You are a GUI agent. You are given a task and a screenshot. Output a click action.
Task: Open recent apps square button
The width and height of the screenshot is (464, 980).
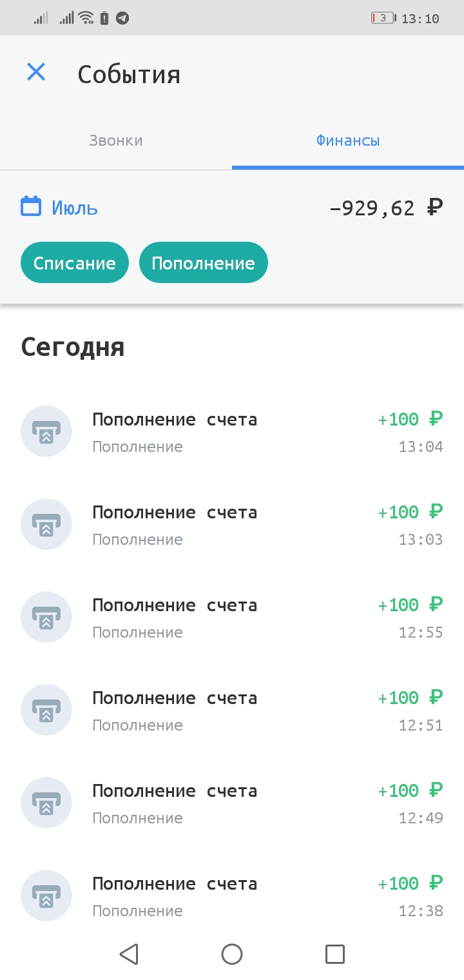335,954
